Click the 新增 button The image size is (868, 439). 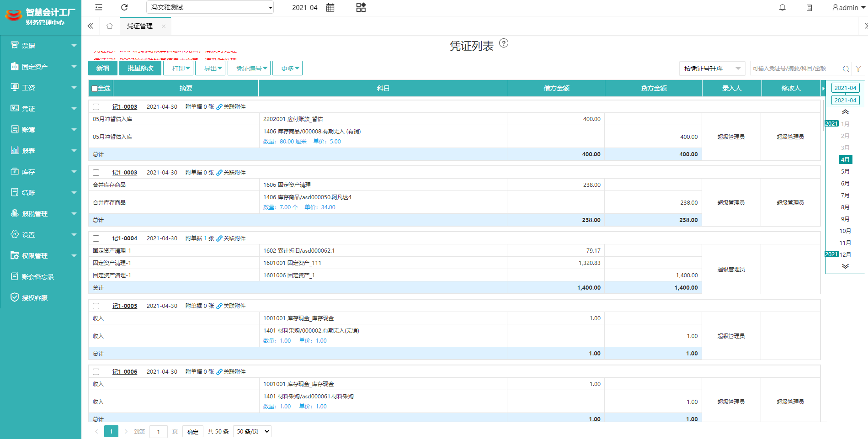[x=103, y=68]
